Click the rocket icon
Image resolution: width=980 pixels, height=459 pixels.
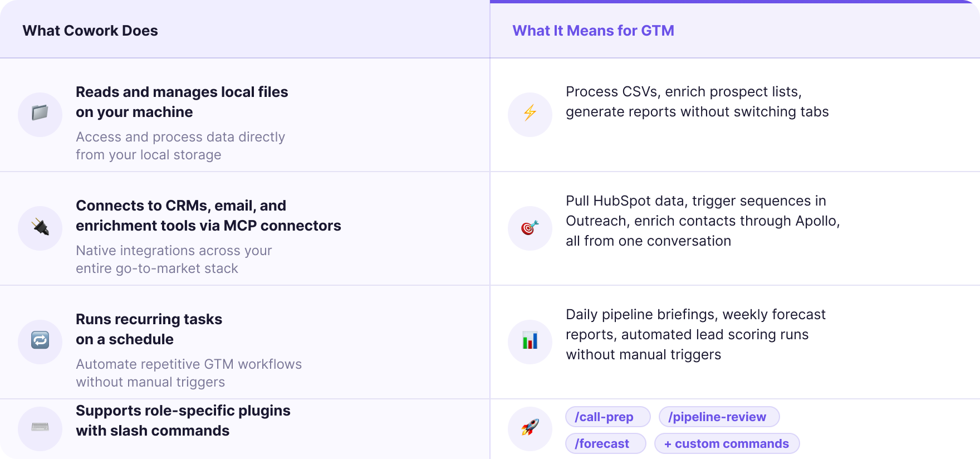coord(530,428)
